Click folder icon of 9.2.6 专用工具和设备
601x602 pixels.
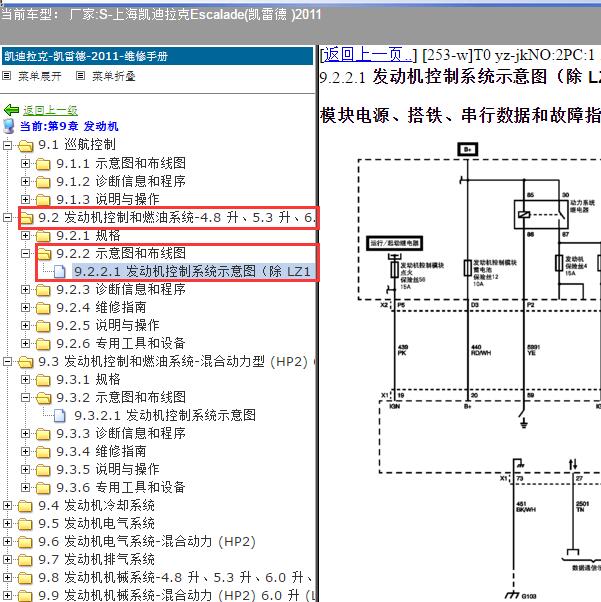point(43,344)
